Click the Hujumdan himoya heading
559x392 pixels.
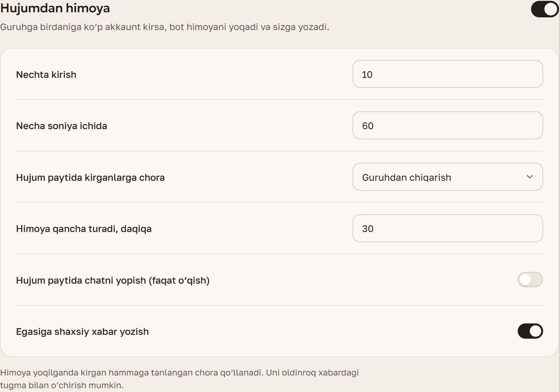pyautogui.click(x=55, y=8)
